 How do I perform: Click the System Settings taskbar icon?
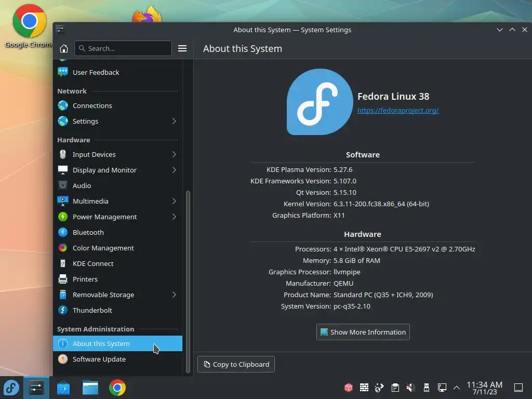[x=36, y=388]
